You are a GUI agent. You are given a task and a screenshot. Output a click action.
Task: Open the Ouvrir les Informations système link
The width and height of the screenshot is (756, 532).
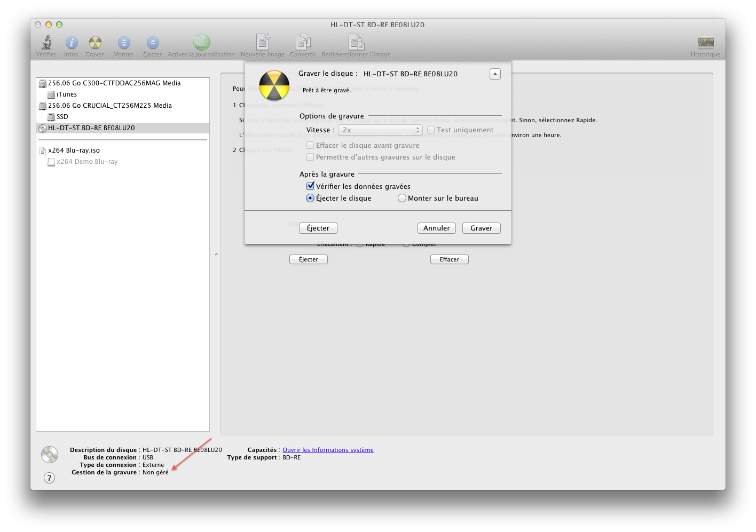328,450
